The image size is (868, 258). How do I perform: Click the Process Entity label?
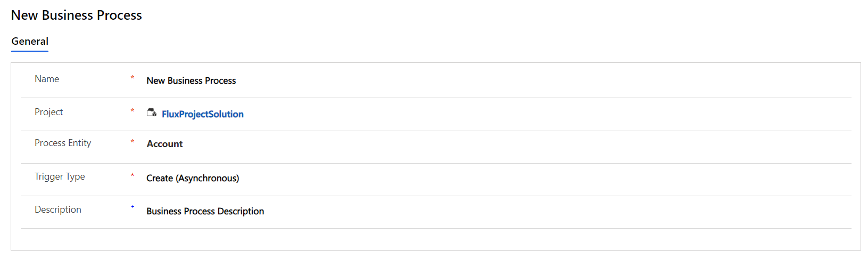(63, 143)
